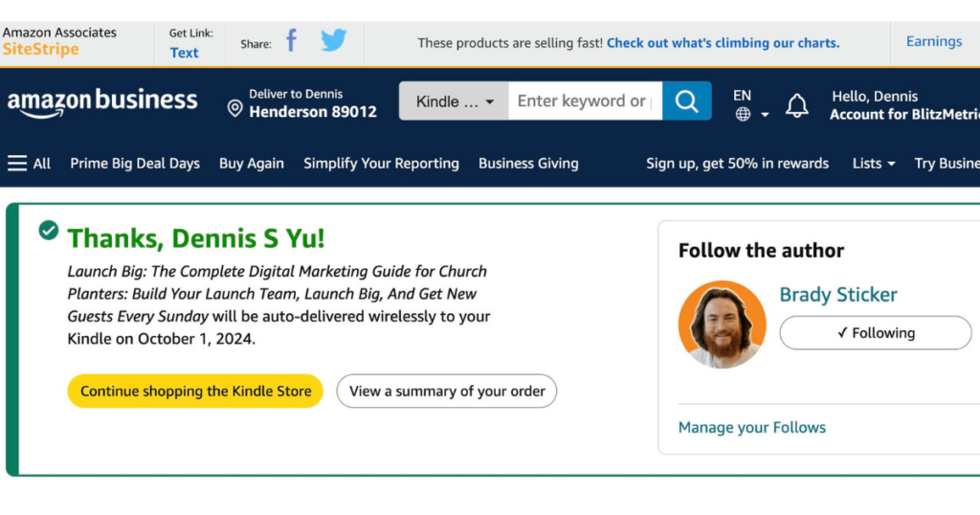The height and width of the screenshot is (515, 980).
Task: Share on Twitter via SiteStripe bird icon
Action: tap(334, 40)
